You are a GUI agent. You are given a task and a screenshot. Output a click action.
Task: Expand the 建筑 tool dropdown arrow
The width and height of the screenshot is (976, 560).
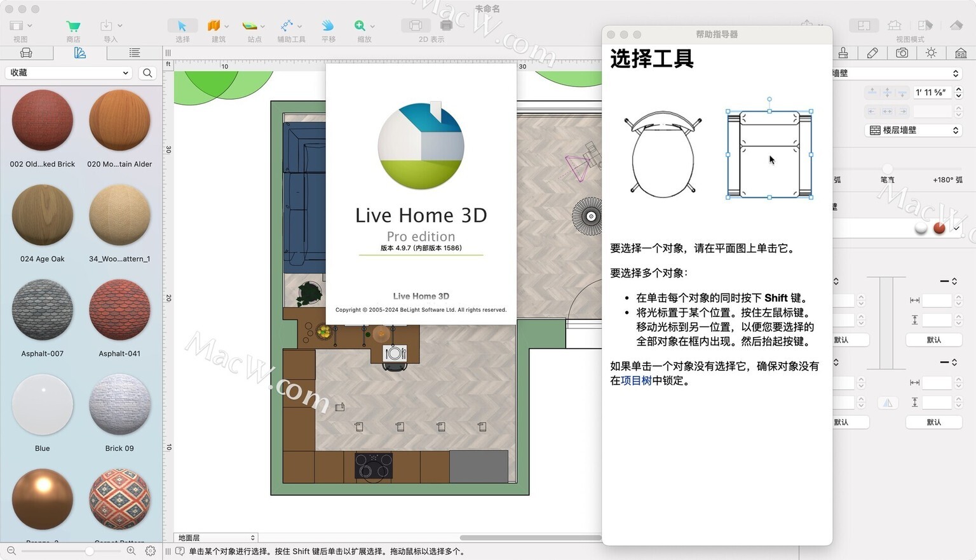coord(227,27)
